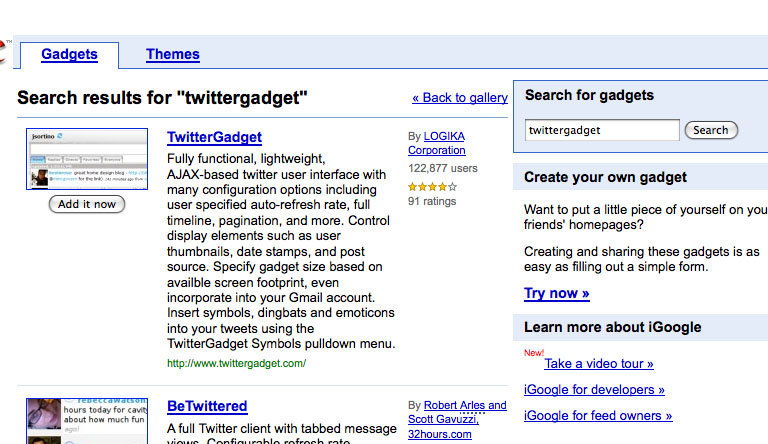Click the TwitterGadget preview thumbnail
This screenshot has height=444, width=768.
point(87,159)
